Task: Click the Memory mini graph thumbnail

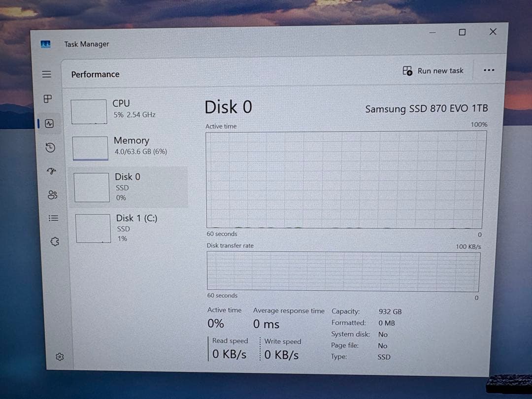Action: pos(90,148)
